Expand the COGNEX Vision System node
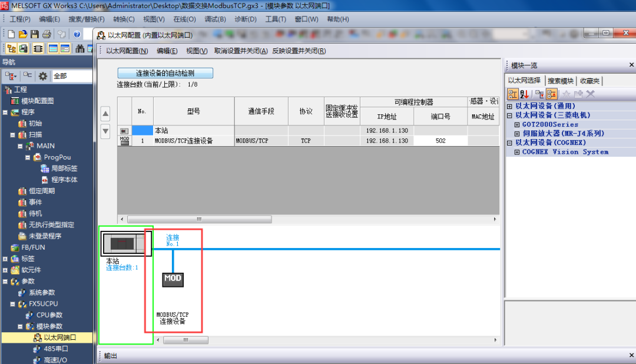This screenshot has width=636, height=364. tap(517, 152)
